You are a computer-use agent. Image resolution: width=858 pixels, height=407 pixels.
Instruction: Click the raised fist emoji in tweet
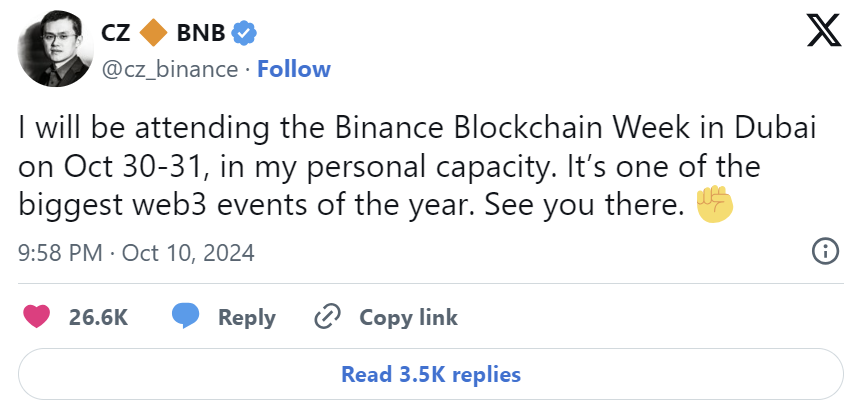715,204
